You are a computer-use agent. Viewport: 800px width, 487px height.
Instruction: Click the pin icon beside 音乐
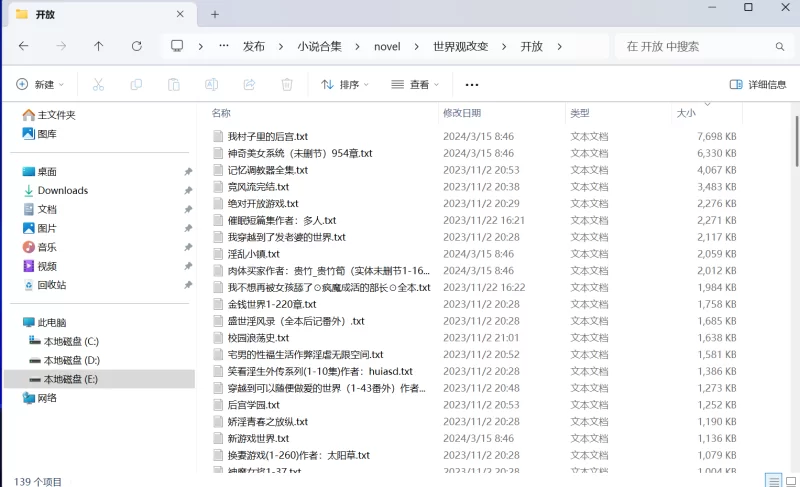[x=188, y=247]
